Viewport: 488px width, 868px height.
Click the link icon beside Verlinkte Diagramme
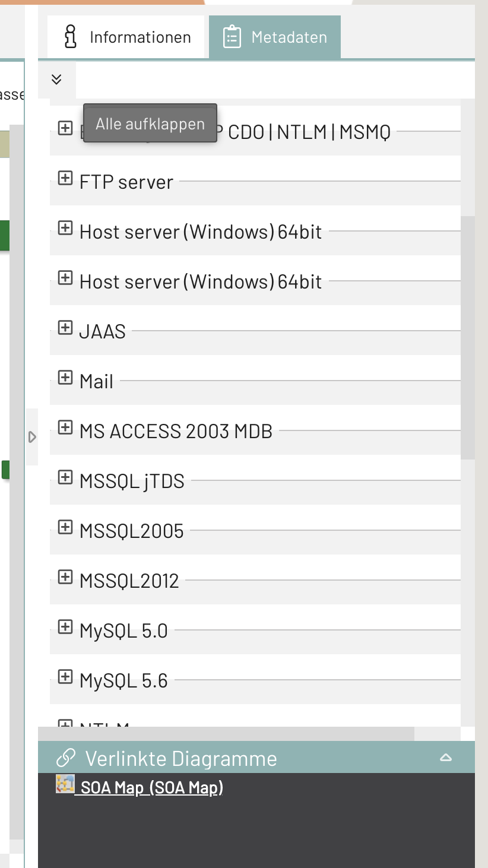(65, 758)
